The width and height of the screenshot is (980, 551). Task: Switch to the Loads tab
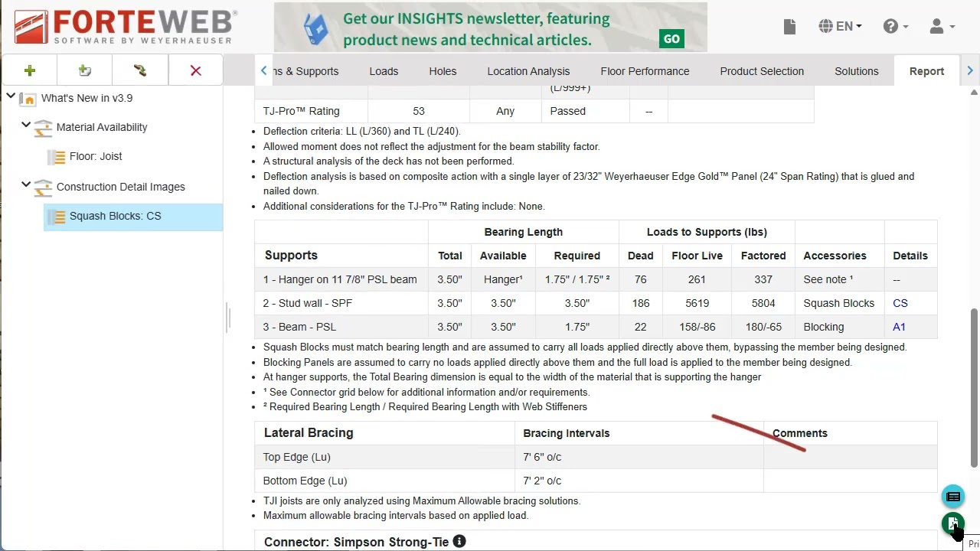pos(384,71)
